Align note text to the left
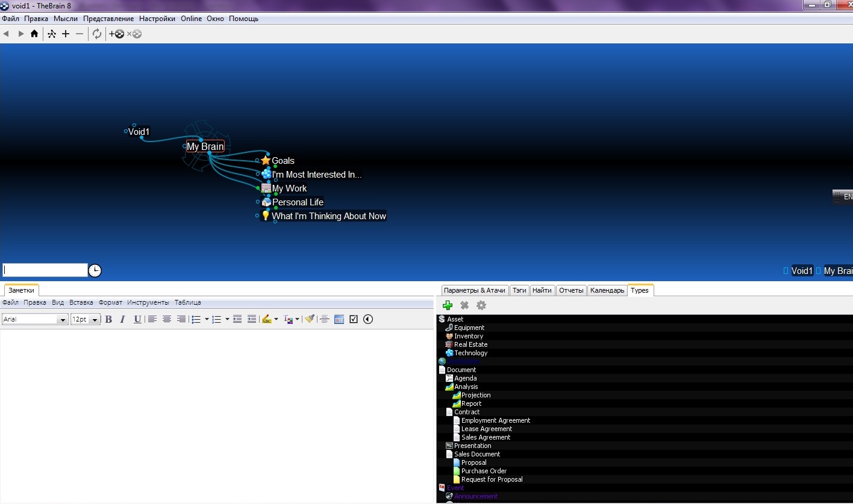Image resolution: width=853 pixels, height=504 pixels. (152, 319)
